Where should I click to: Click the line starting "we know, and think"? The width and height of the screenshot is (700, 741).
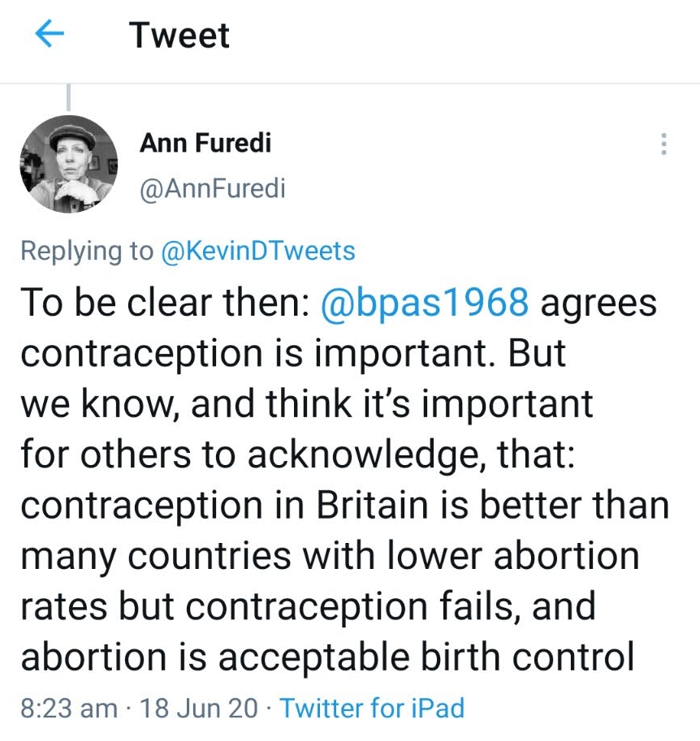pyautogui.click(x=307, y=404)
